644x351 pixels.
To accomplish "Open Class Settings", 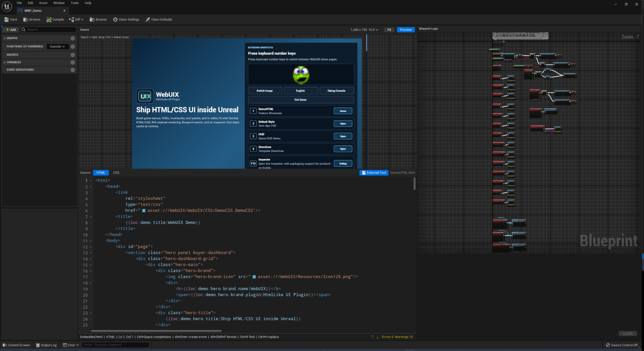I will (x=126, y=19).
